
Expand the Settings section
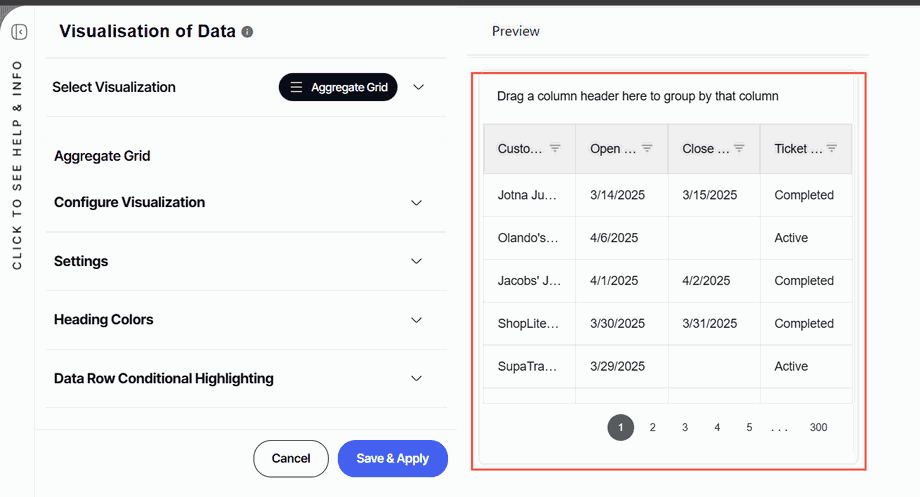[x=417, y=261]
